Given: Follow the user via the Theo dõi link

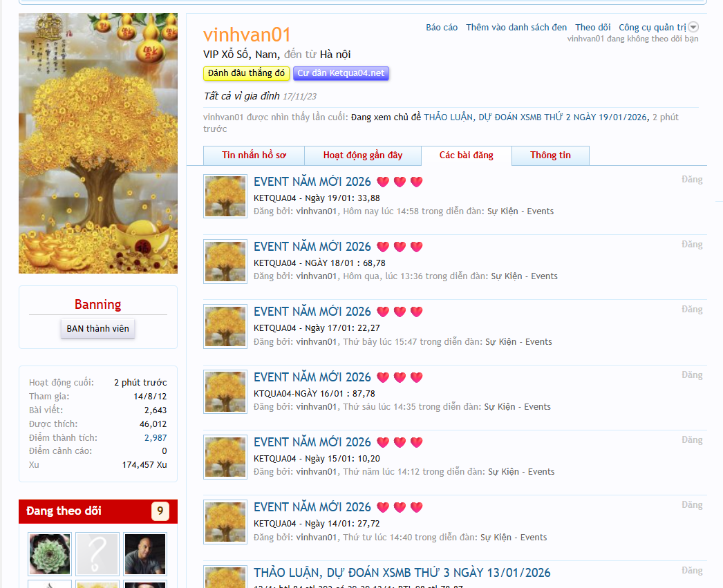Looking at the screenshot, I should (x=593, y=28).
